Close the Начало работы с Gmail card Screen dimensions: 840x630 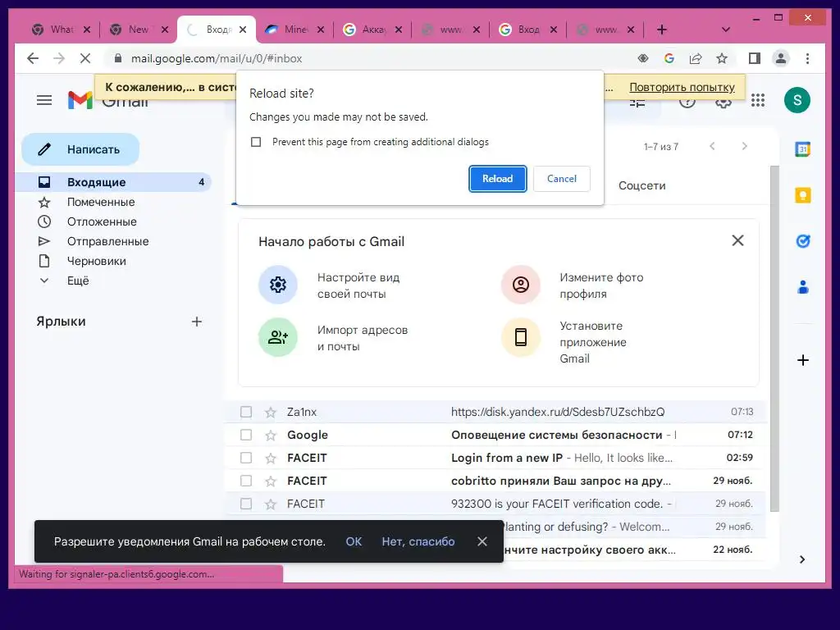pyautogui.click(x=737, y=240)
